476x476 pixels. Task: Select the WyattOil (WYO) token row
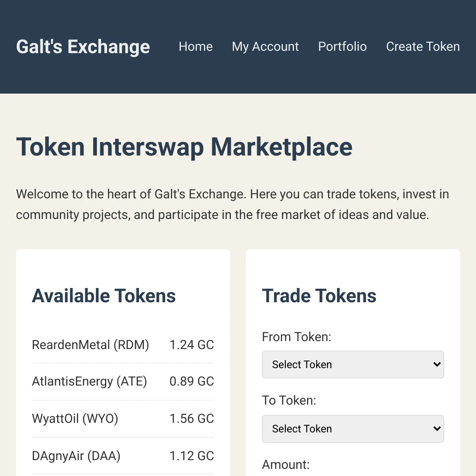click(123, 418)
